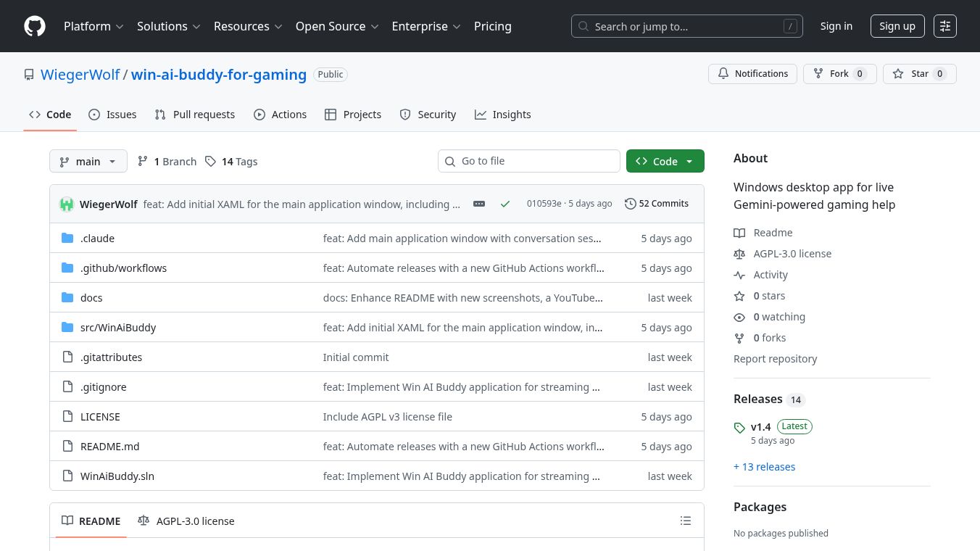
Task: Open the .claude folder
Action: click(x=97, y=239)
